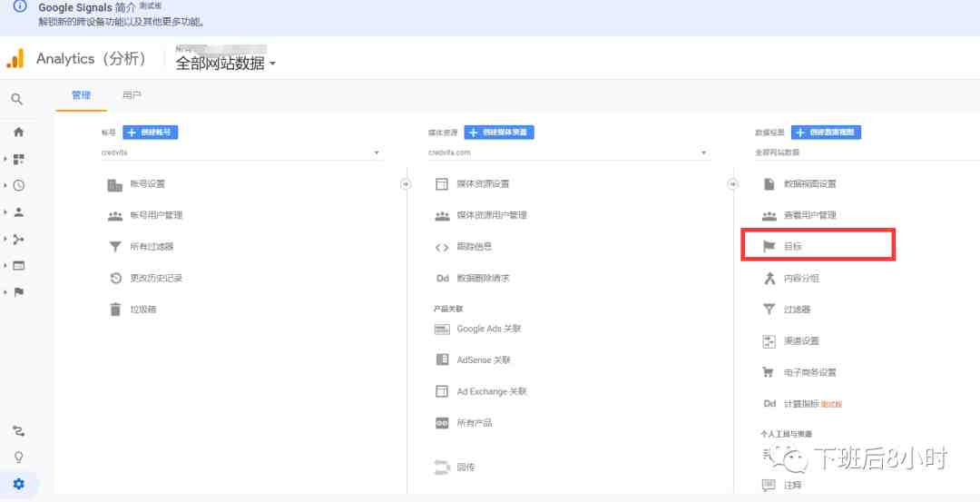The height and width of the screenshot is (502, 980).
Task: Click the arrow circle between account and property columns
Action: pyautogui.click(x=406, y=184)
